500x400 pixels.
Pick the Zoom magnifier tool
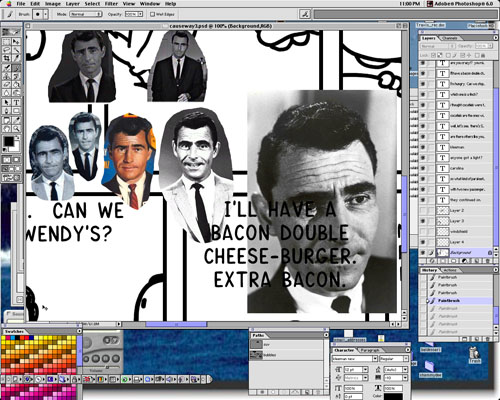pyautogui.click(x=16, y=128)
